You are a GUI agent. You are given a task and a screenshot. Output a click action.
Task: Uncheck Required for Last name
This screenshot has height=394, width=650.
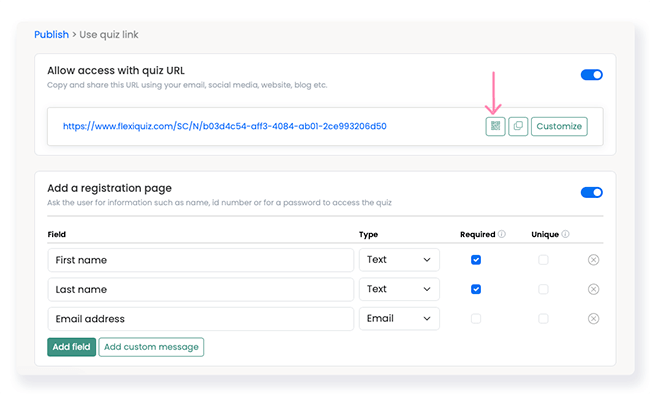476,289
